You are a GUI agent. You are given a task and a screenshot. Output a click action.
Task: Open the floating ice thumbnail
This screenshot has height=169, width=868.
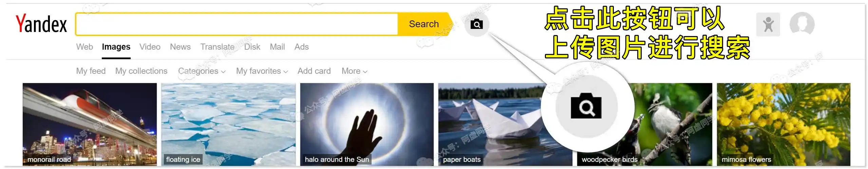tap(228, 124)
